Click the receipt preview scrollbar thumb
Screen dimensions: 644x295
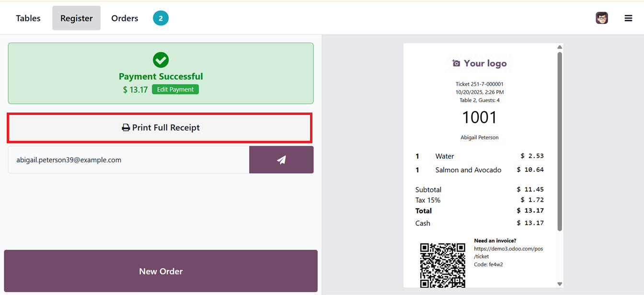coord(559,141)
